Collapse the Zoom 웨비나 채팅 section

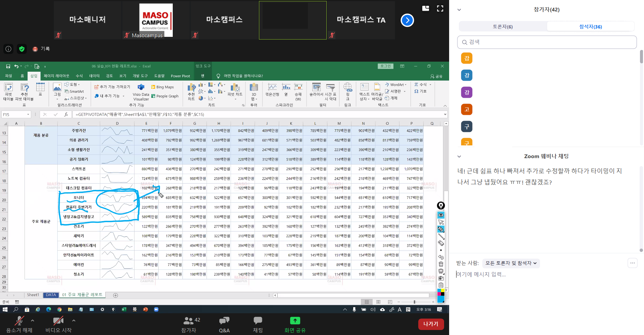(459, 156)
